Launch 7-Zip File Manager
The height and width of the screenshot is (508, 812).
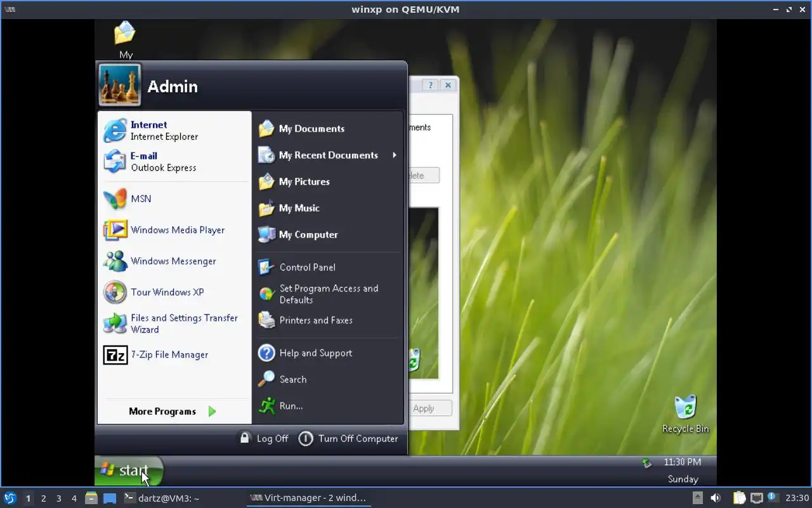point(174,354)
